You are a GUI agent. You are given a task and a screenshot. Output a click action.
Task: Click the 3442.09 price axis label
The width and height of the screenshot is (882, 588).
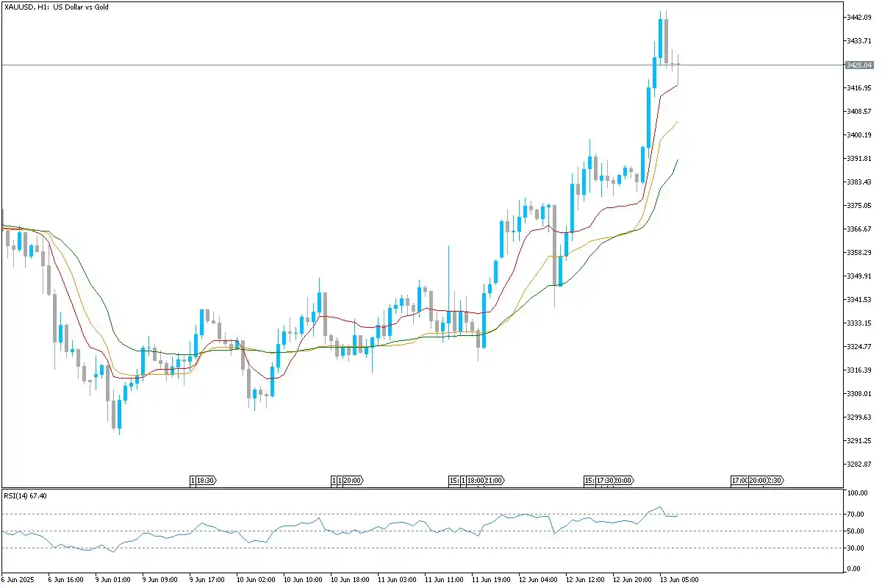tap(858, 17)
